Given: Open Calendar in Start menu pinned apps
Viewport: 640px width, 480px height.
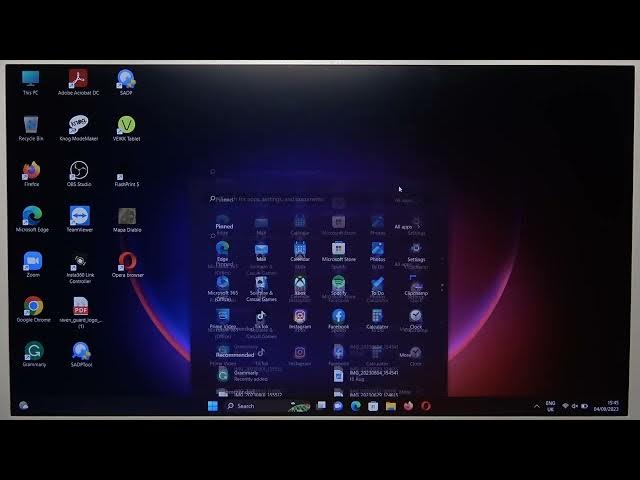Looking at the screenshot, I should (x=300, y=251).
